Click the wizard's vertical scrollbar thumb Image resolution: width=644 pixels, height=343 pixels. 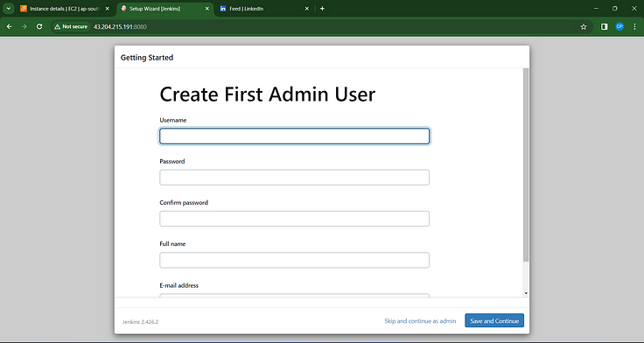tap(526, 164)
